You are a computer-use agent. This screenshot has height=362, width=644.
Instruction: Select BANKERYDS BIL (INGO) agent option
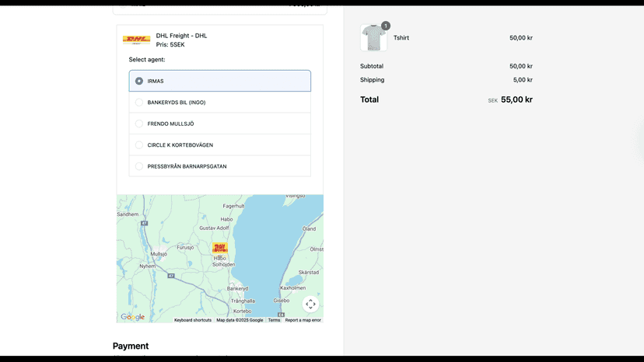click(x=220, y=103)
